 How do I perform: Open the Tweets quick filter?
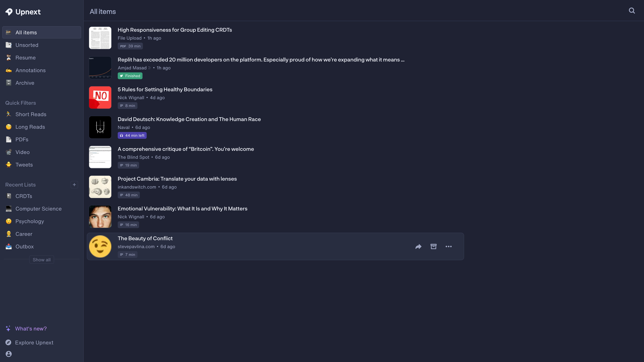[24, 165]
